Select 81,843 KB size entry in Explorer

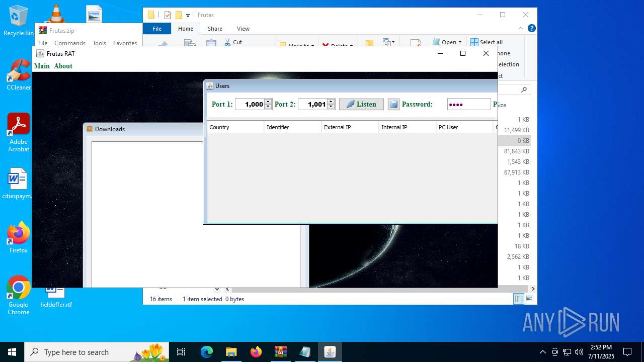click(x=517, y=151)
